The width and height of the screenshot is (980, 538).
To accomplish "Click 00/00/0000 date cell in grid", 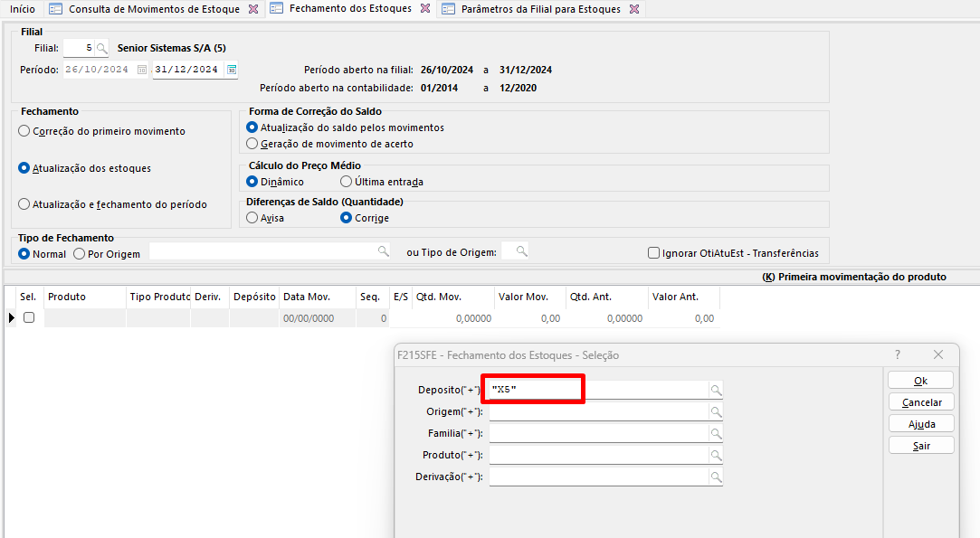I will click(318, 318).
